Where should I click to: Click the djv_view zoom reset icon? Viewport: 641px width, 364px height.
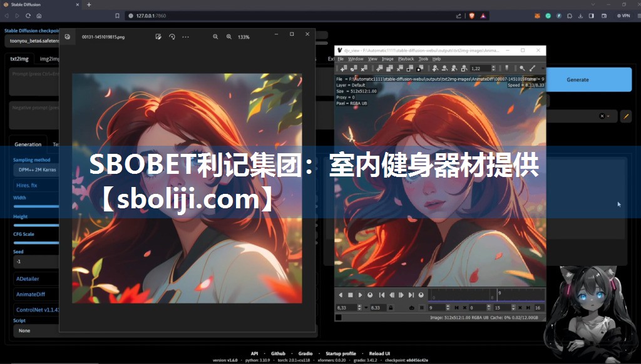(454, 68)
